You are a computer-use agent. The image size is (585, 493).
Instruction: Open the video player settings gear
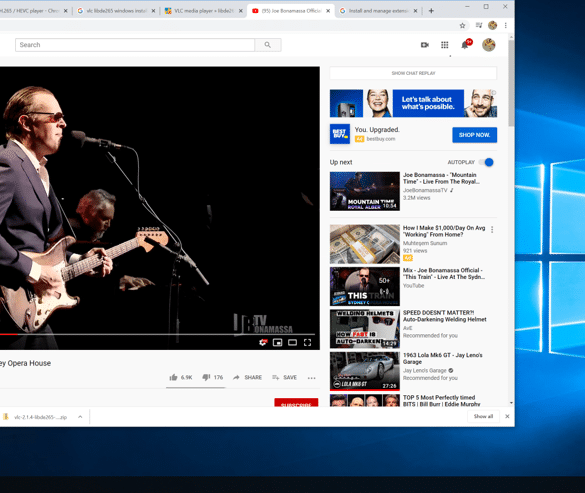tap(263, 342)
